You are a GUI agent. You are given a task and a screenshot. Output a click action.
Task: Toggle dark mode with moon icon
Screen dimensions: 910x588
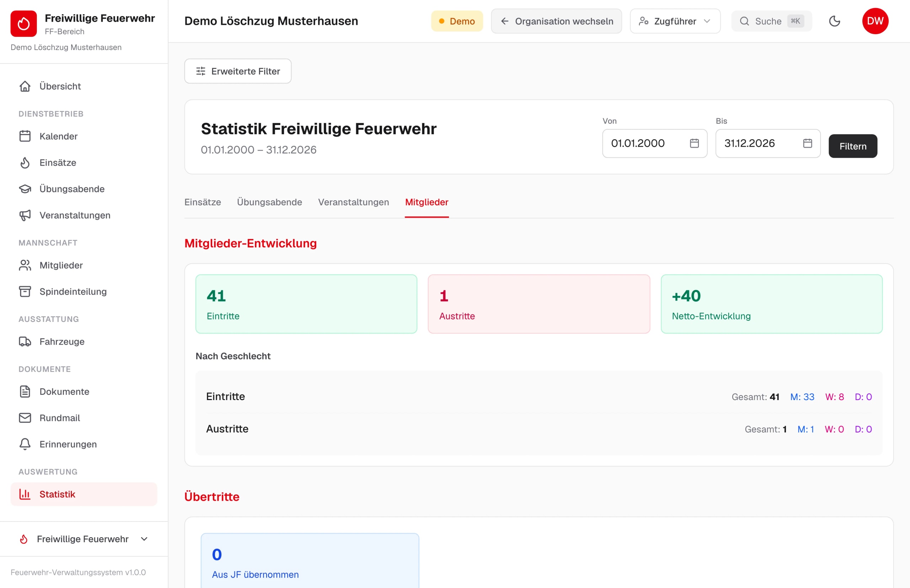point(834,21)
